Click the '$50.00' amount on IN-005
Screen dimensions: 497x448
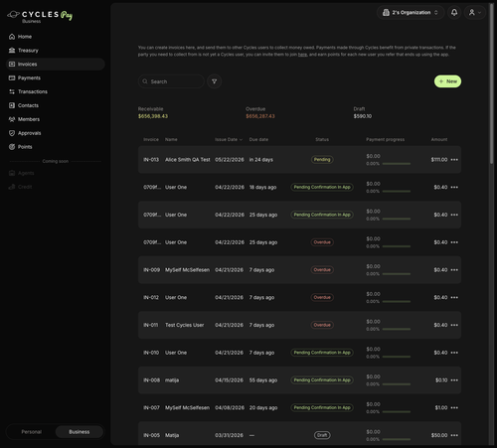[x=439, y=435]
